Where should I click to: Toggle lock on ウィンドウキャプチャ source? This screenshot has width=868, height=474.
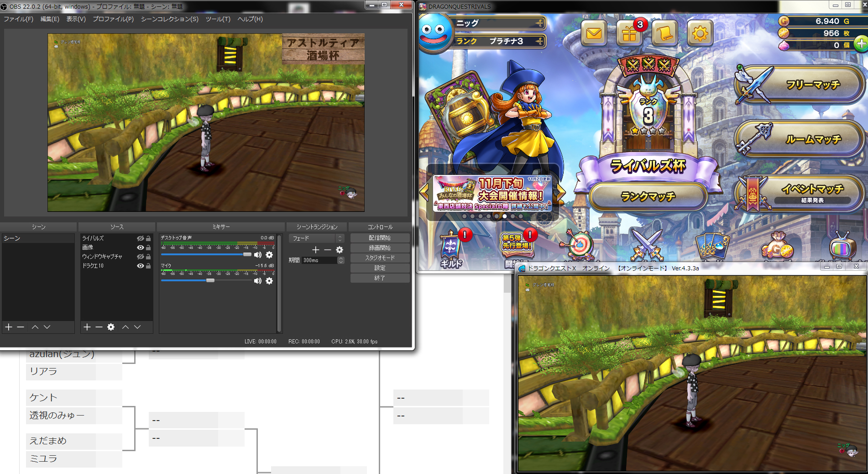tap(148, 257)
